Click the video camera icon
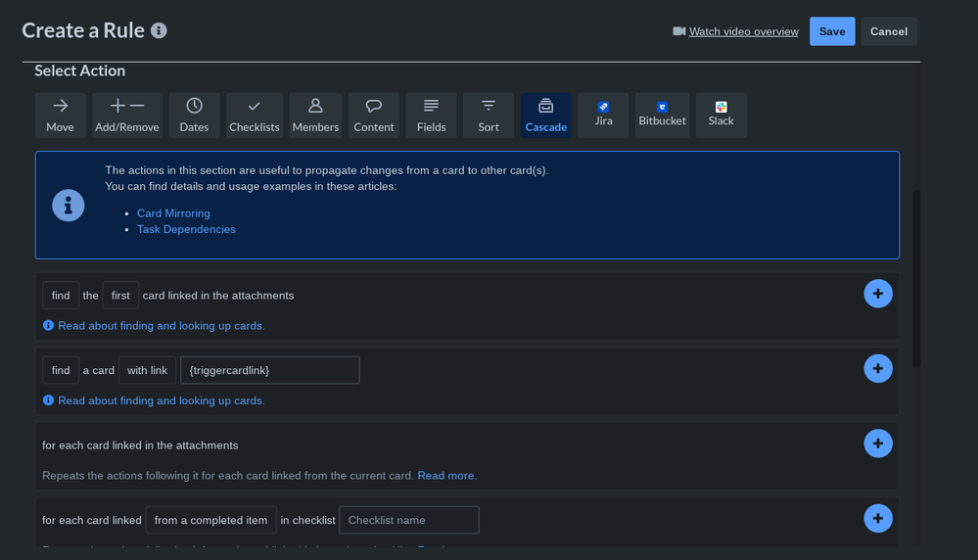The image size is (978, 560). coord(678,31)
